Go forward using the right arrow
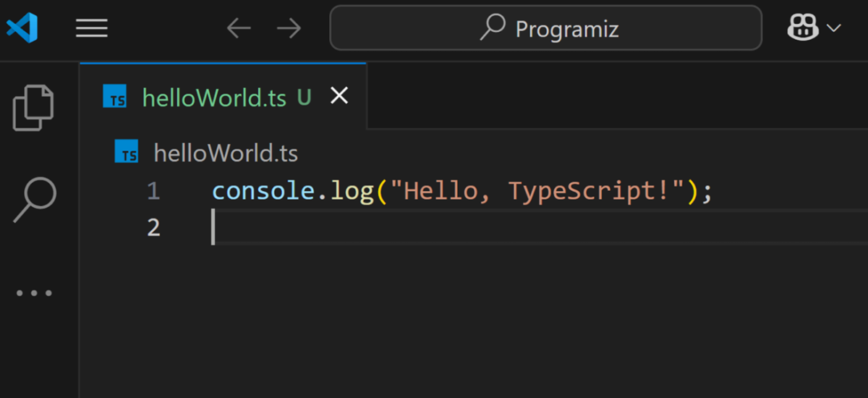This screenshot has height=398, width=868. [289, 28]
